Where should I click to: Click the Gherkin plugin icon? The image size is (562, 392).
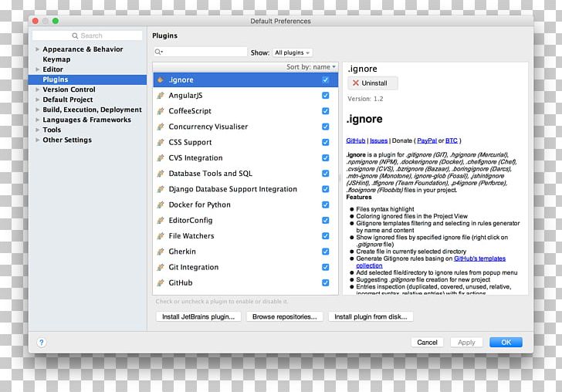(161, 252)
